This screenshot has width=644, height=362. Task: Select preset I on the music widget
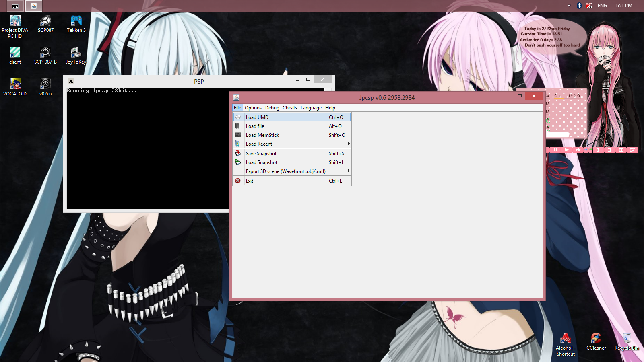pyautogui.click(x=598, y=150)
